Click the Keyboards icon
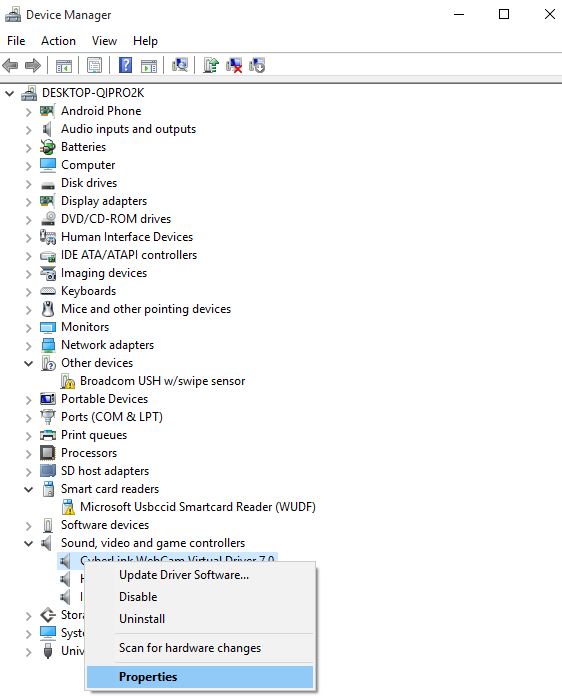Image resolution: width=562 pixels, height=696 pixels. click(x=47, y=291)
